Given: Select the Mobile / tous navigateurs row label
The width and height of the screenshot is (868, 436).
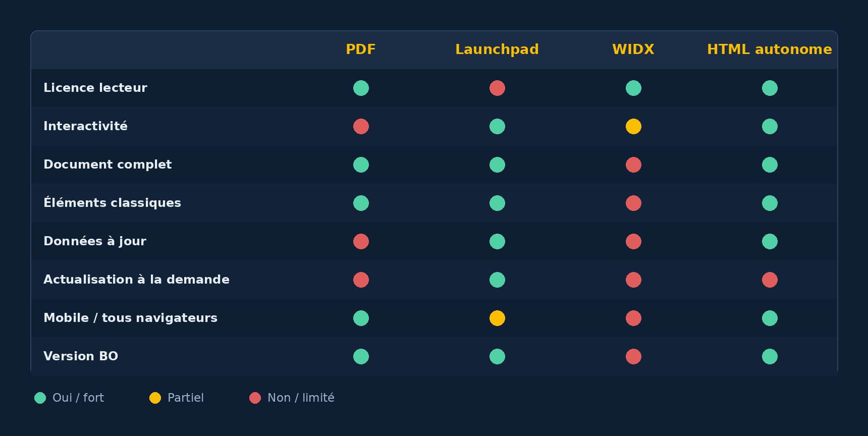Looking at the screenshot, I should (130, 318).
